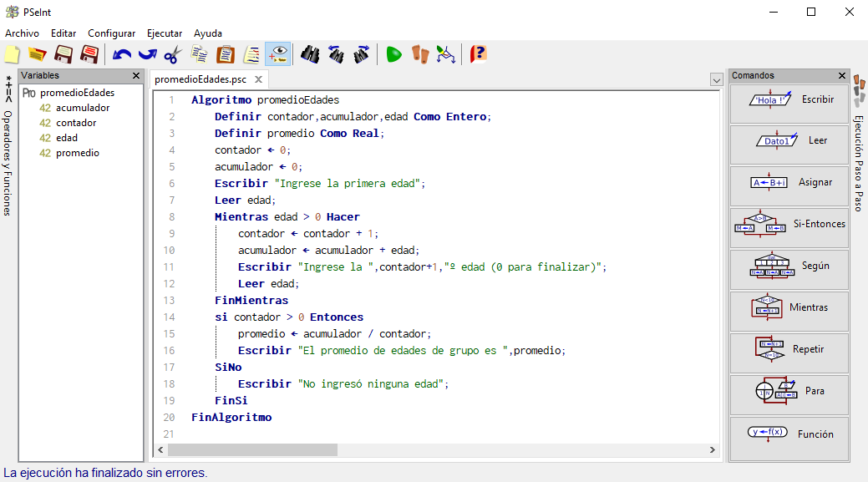Screen dimensions: 868x482
Task: Click the status message about finished execution
Action: [x=105, y=473]
